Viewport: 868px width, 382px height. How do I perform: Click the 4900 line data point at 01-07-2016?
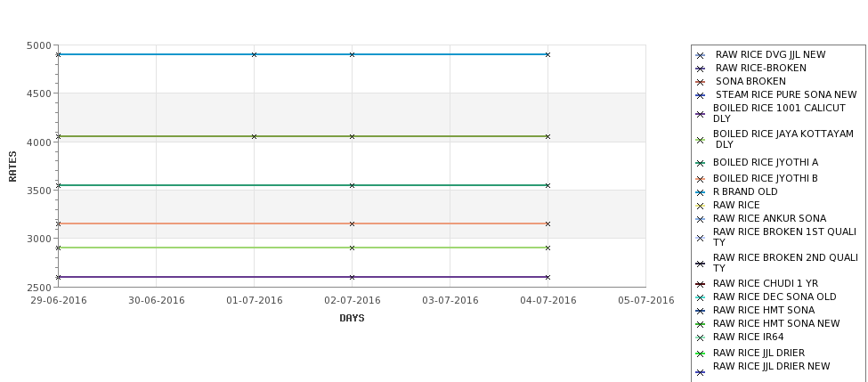tap(254, 55)
